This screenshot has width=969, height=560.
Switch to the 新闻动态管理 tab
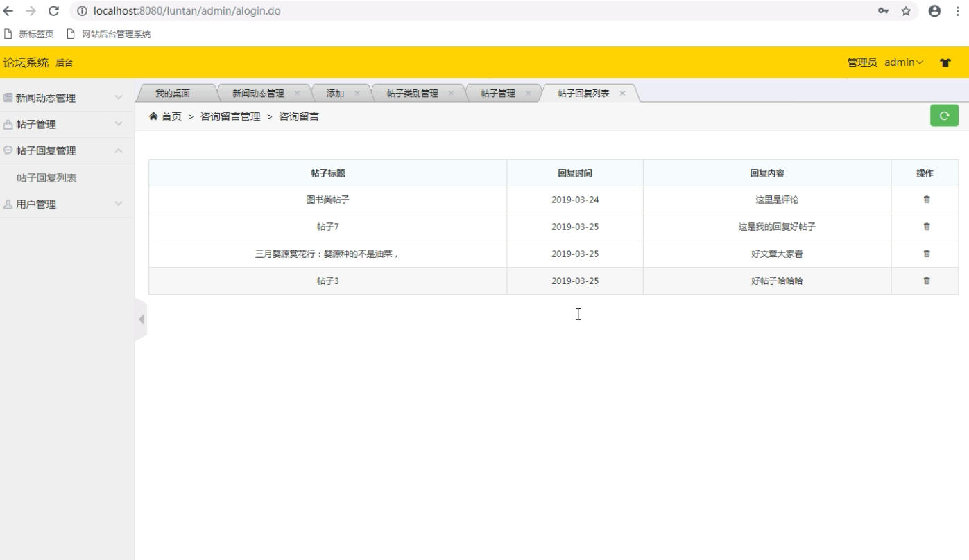258,93
